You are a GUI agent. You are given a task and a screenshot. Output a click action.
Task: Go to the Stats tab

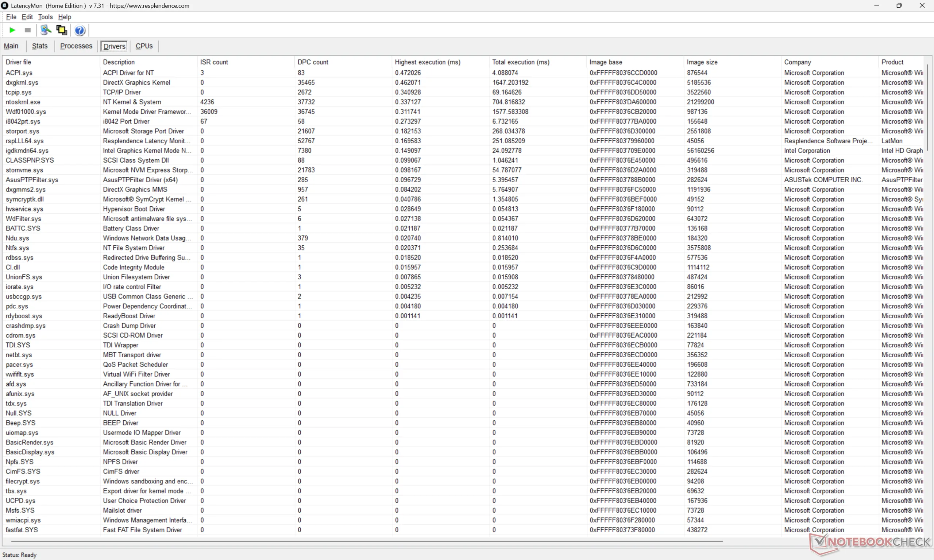tap(40, 46)
